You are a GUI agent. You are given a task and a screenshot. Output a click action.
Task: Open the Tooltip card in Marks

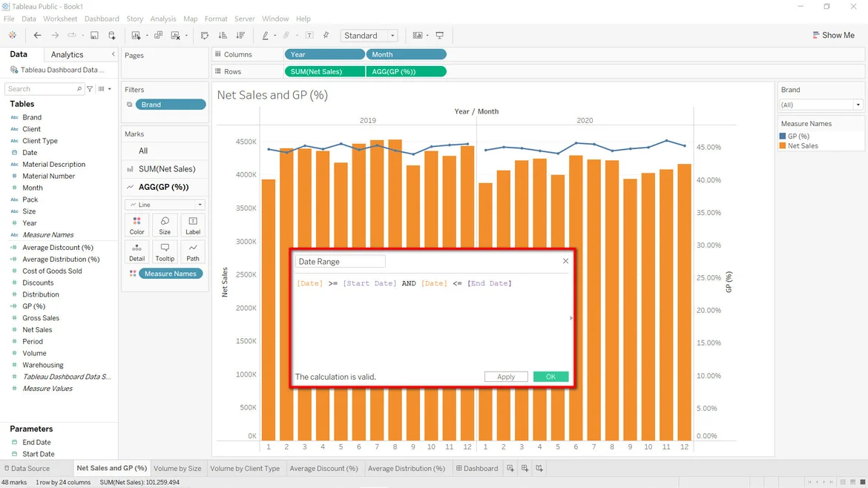165,251
